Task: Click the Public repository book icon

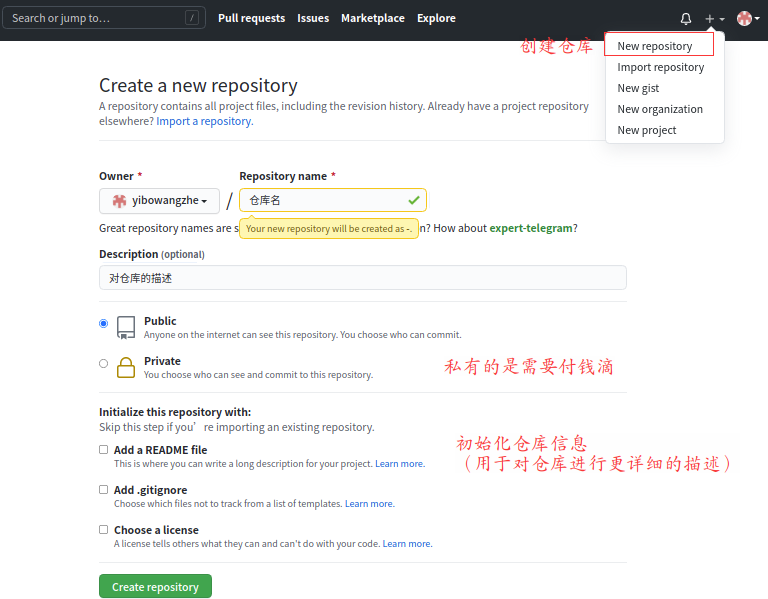Action: pos(126,327)
